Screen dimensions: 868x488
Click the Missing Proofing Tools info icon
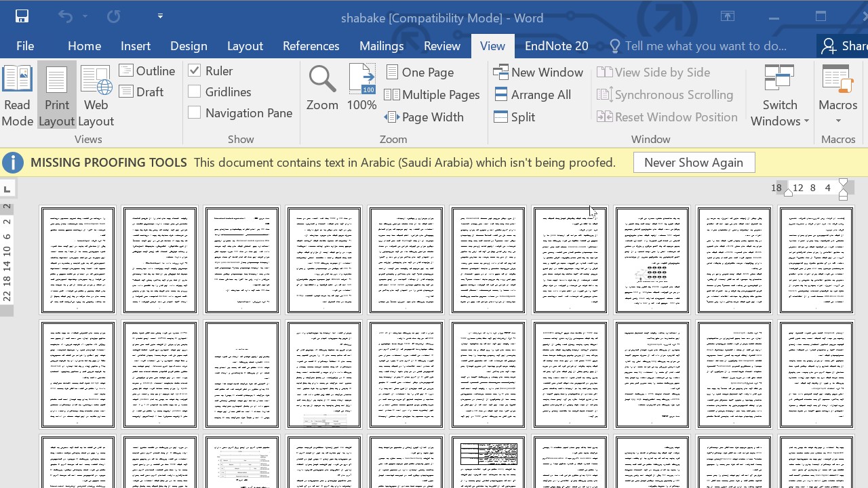(x=12, y=163)
